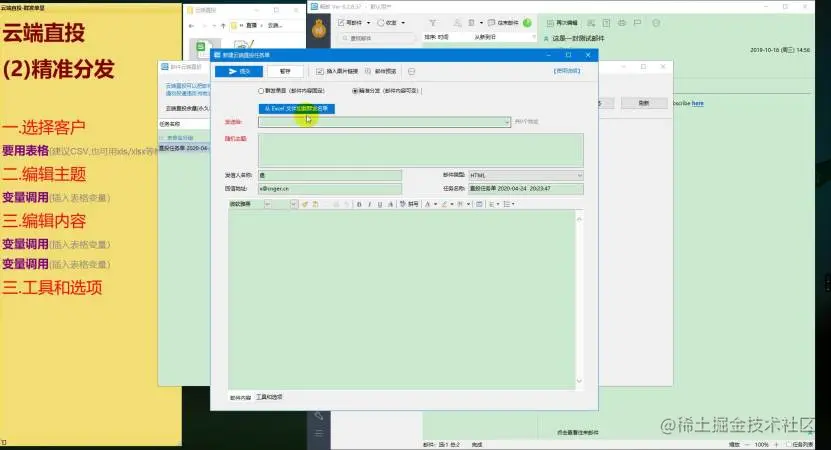Click the round more-options icon in dialog toolbar
This screenshot has height=450, width=831.
coord(412,71)
